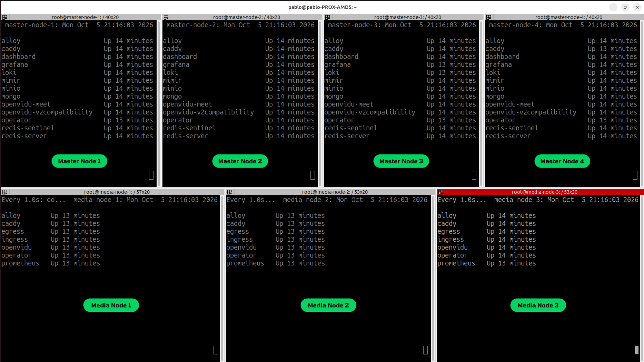
Task: Open the grid menu icon of the master-node-3 pane
Action: click(328, 17)
